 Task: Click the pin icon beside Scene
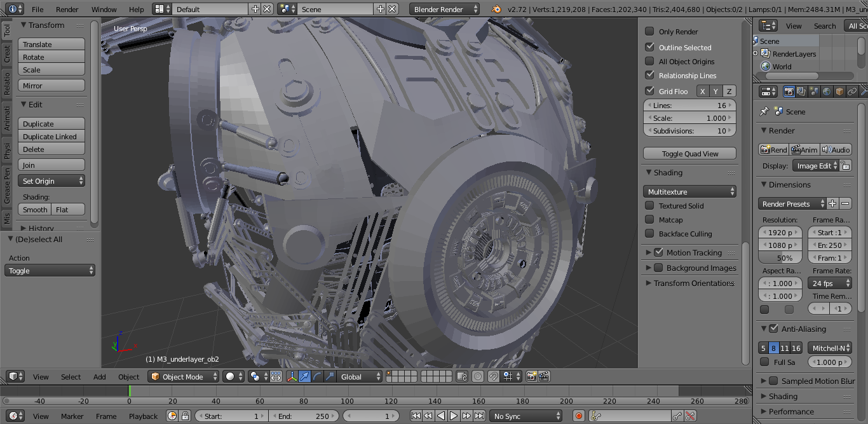[764, 111]
